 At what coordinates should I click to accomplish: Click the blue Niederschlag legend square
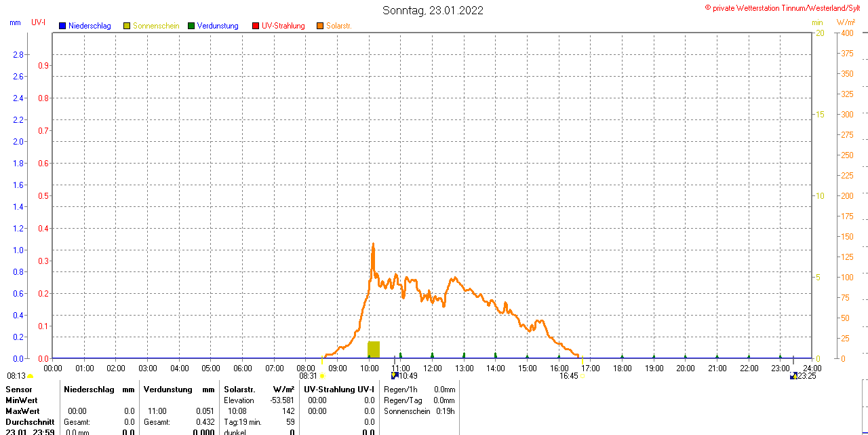(x=62, y=26)
